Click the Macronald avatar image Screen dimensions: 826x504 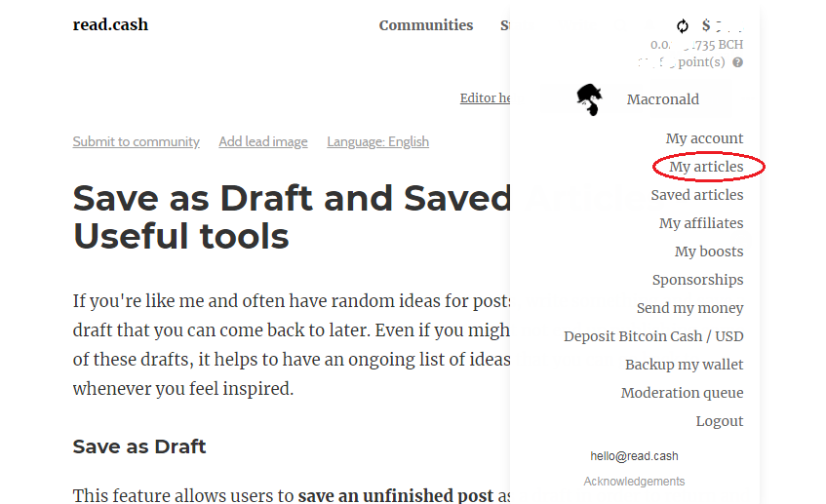pos(589,99)
